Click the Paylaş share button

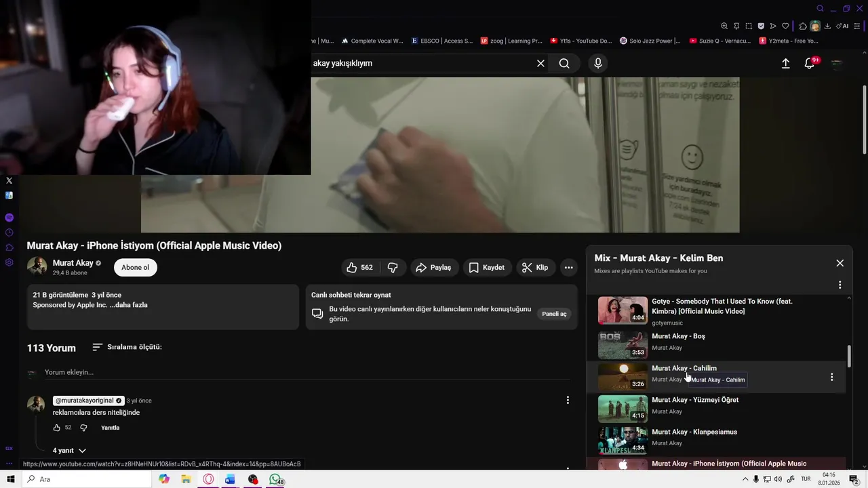pyautogui.click(x=433, y=268)
